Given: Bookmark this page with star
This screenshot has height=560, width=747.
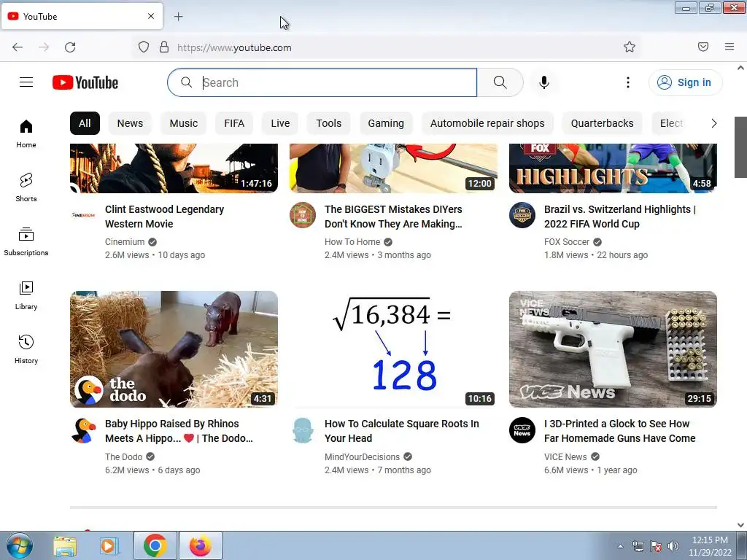Looking at the screenshot, I should pos(630,47).
